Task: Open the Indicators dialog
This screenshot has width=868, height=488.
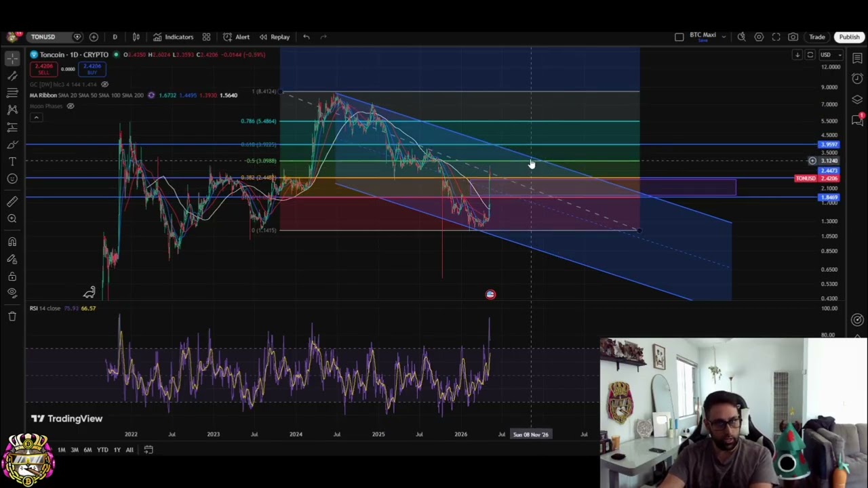Action: click(174, 37)
